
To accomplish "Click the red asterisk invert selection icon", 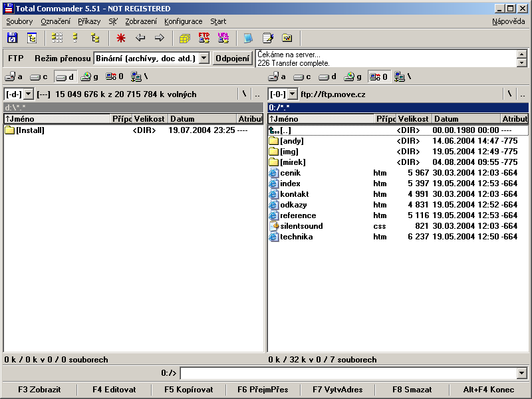I will click(x=121, y=38).
